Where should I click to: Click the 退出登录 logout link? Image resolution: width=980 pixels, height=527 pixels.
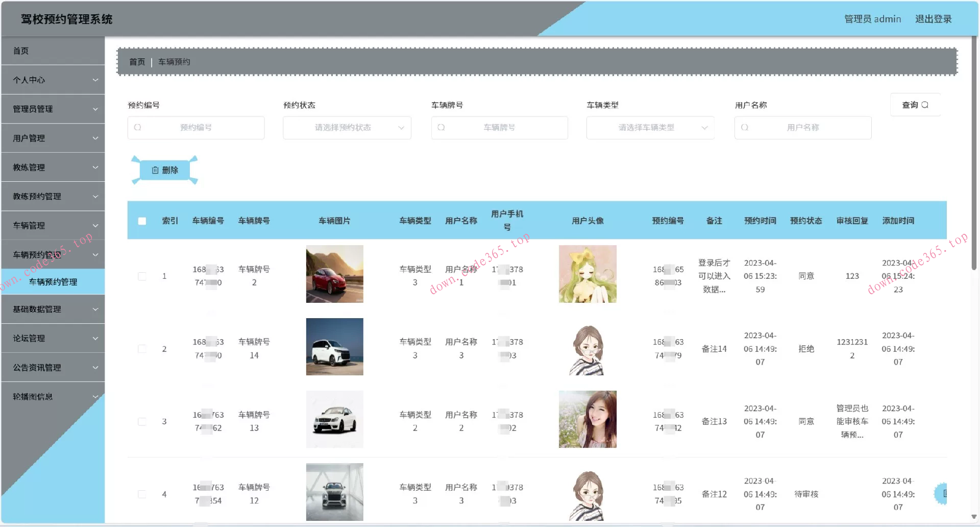click(x=934, y=19)
